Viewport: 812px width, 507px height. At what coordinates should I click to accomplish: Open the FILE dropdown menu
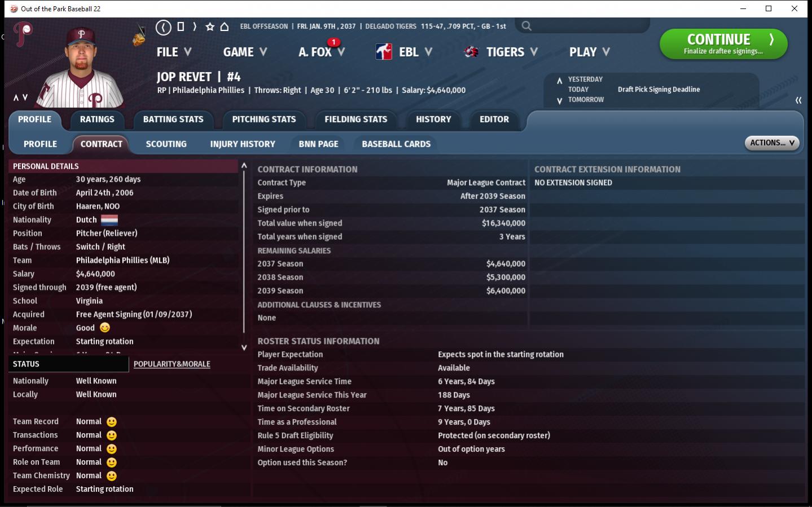coord(174,52)
